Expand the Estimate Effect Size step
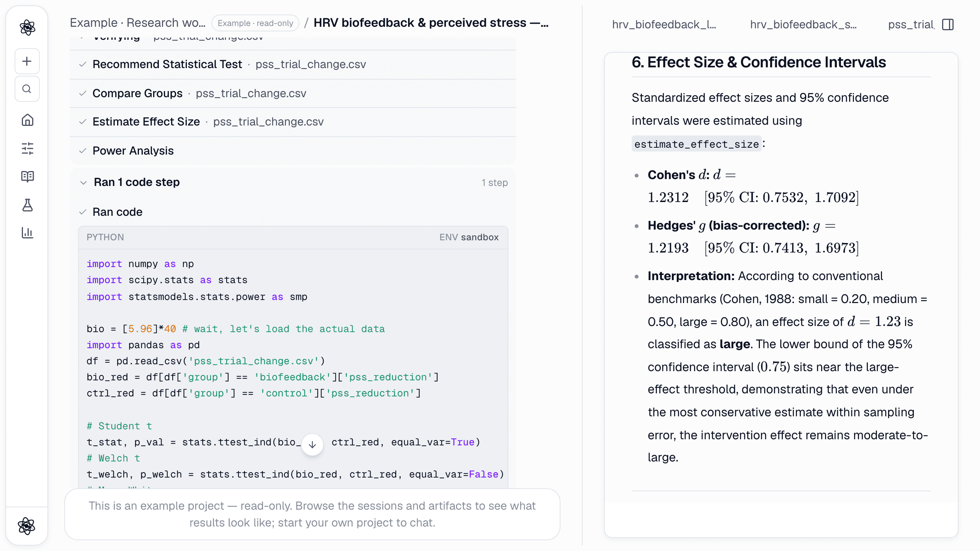 click(293, 122)
